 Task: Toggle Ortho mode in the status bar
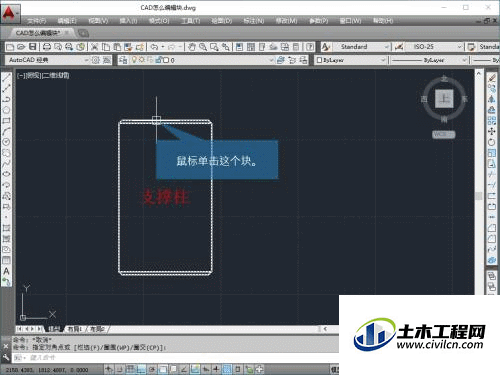point(141,369)
